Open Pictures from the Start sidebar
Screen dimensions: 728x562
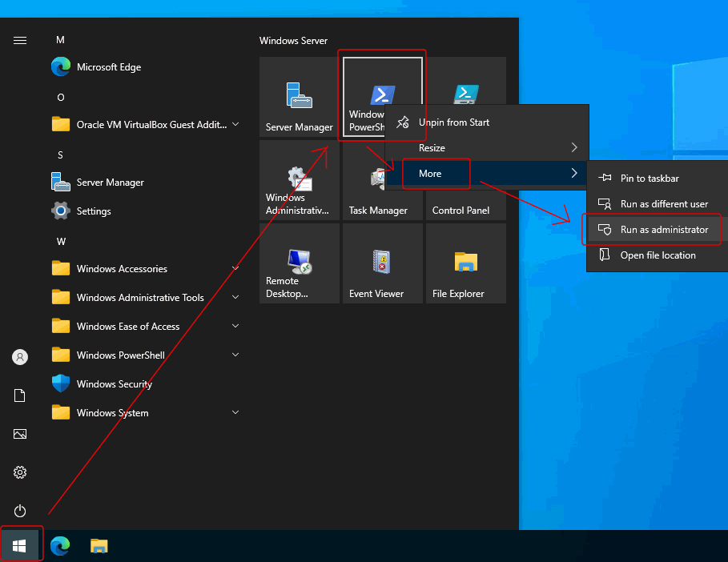pos(20,434)
